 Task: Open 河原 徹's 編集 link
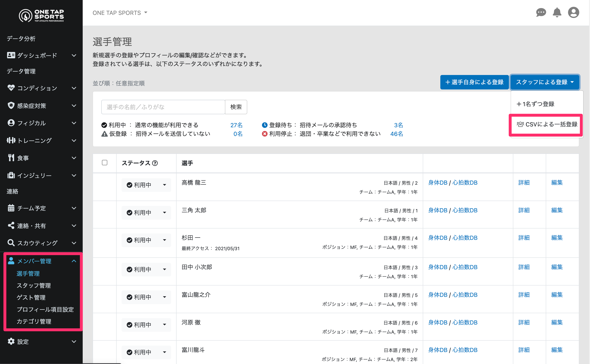pos(557,323)
